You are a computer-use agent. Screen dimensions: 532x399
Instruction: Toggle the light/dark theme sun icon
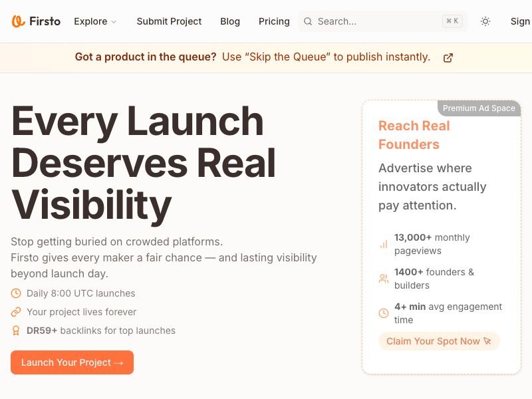tap(485, 21)
